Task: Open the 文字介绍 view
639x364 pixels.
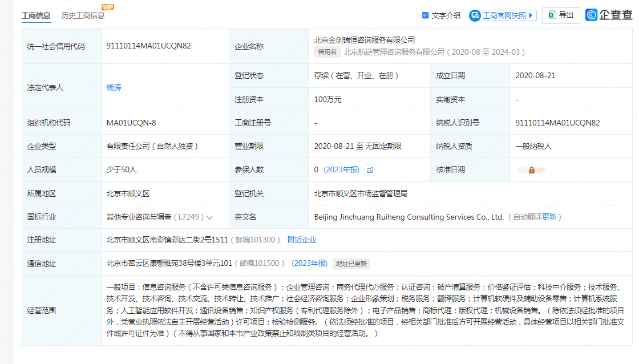Action: pos(442,15)
